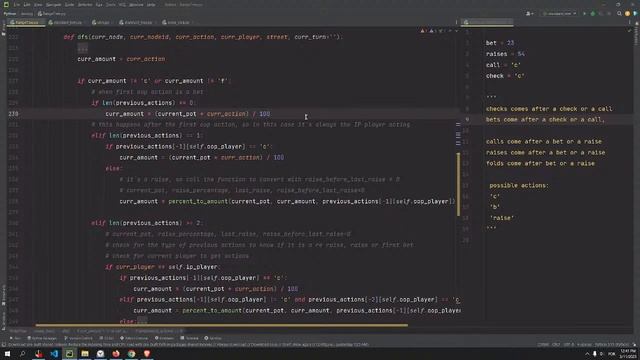Screen dimensions: 640x360
Task: Click the PyCharm taskbar icon
Action: [69, 354]
